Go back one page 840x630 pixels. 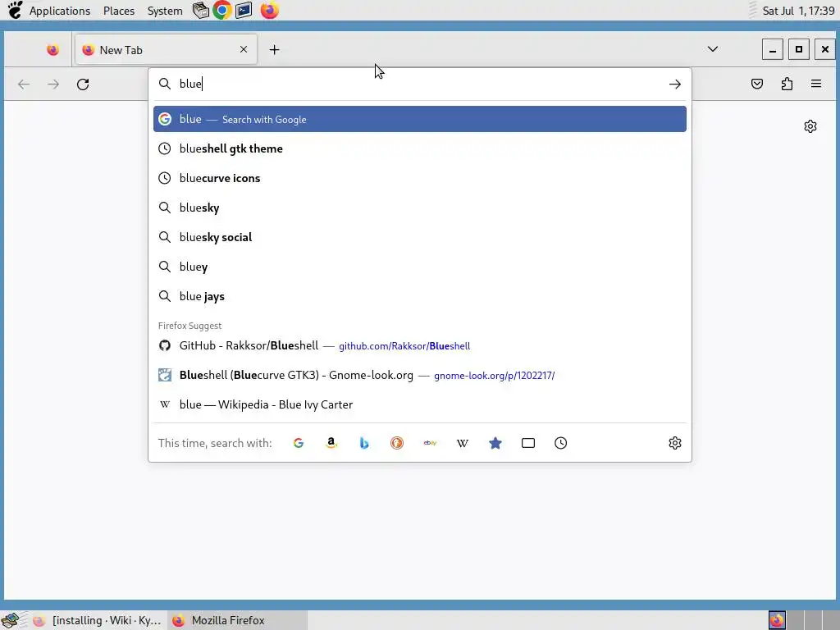(x=24, y=84)
